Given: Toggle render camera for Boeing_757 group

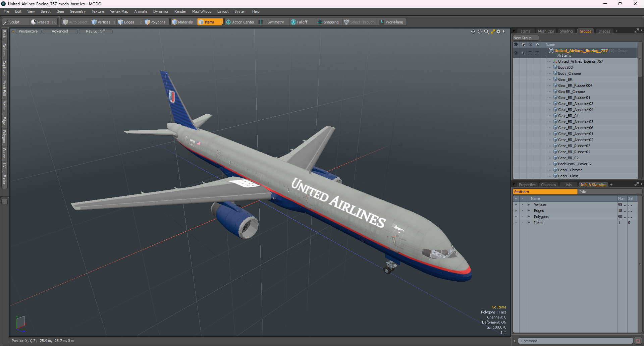Looking at the screenshot, I should (x=523, y=53).
